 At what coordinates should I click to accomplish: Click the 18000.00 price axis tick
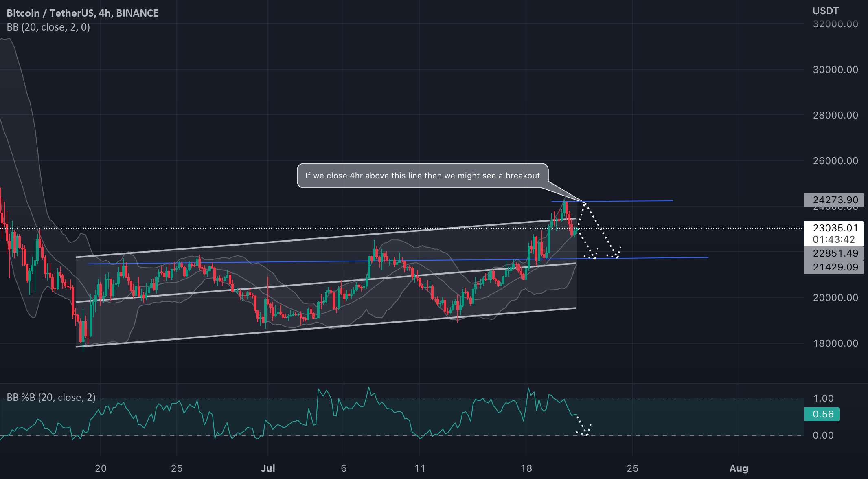coord(835,343)
